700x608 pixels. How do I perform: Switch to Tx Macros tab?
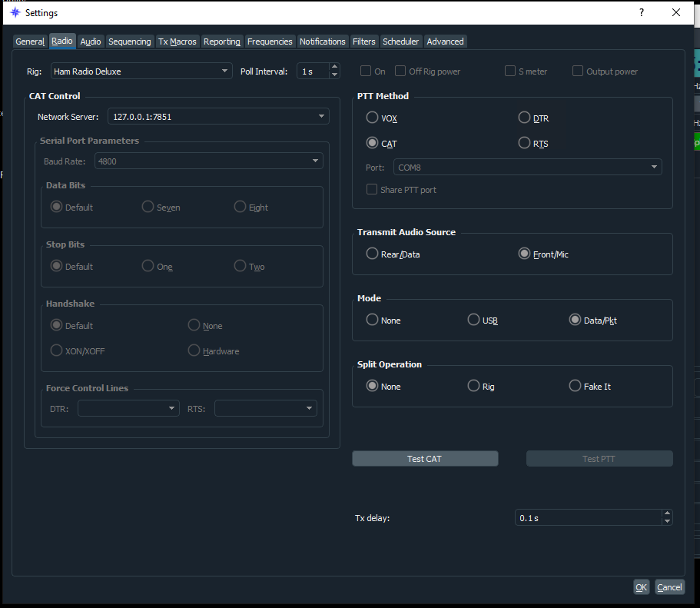click(x=177, y=42)
